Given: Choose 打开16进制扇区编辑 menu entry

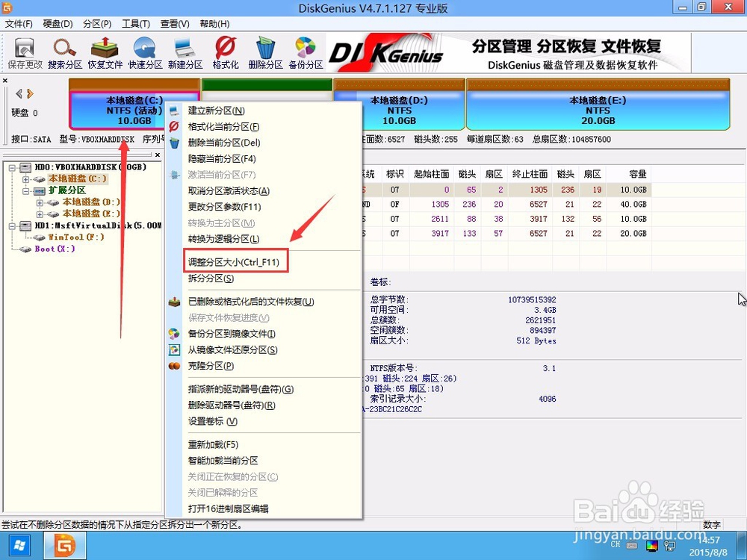Looking at the screenshot, I should coord(228,508).
